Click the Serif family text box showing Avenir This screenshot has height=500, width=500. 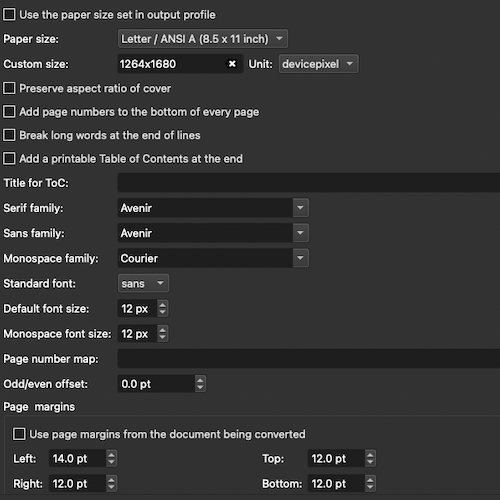205,208
